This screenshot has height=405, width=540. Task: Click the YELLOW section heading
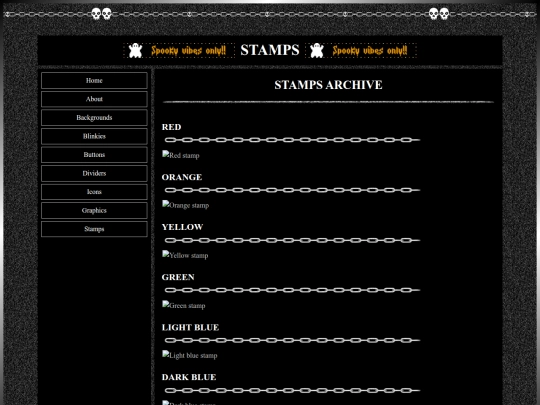click(183, 227)
